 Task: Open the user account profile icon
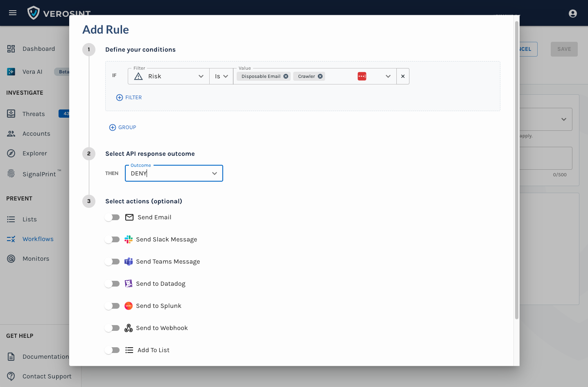coord(573,14)
